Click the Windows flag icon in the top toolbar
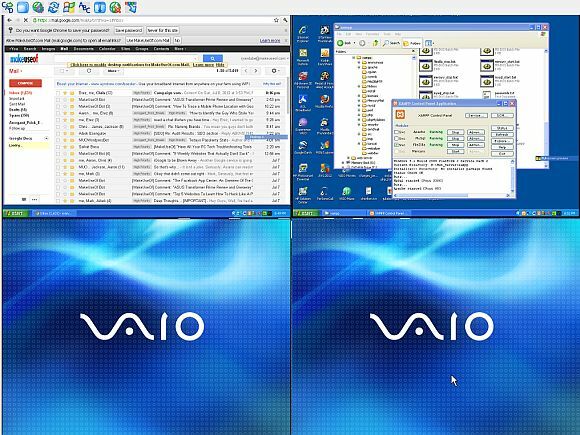 point(69,7)
